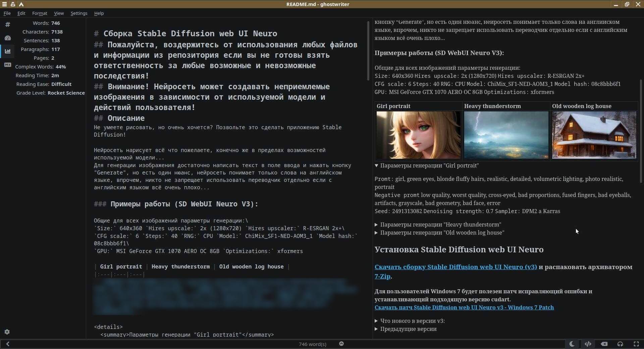Viewport: 644px width, 349px height.
Task: Open the 7-Zip link
Action: (382, 276)
